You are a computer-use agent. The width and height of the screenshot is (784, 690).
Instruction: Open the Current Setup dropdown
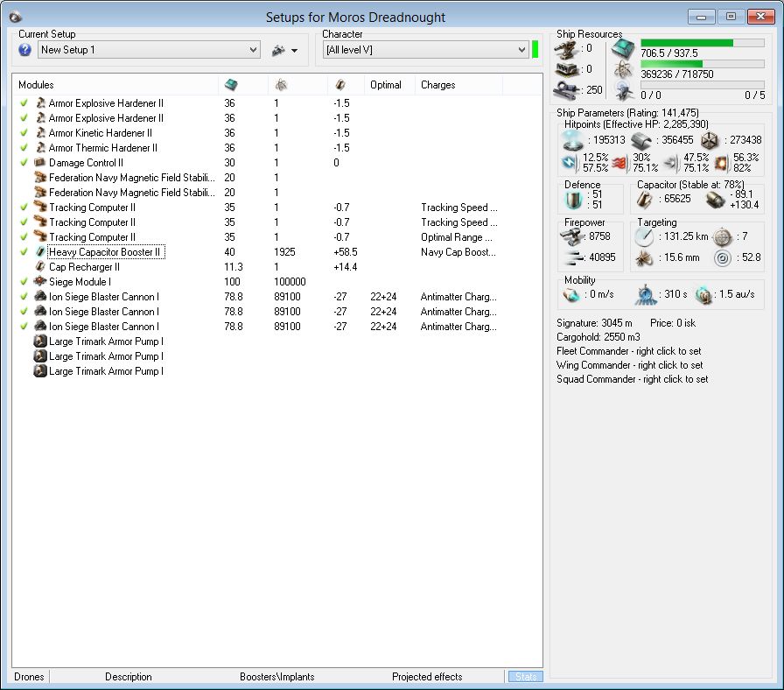(253, 50)
